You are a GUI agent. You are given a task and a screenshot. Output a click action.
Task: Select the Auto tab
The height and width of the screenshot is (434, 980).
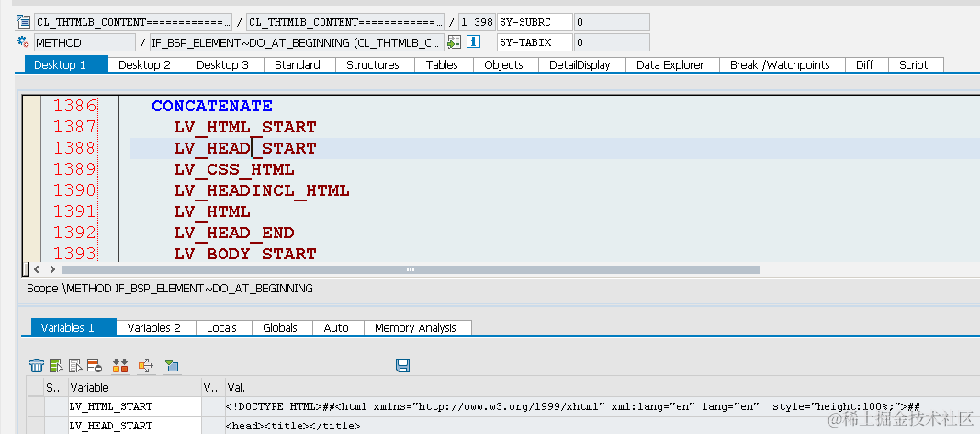pyautogui.click(x=336, y=327)
